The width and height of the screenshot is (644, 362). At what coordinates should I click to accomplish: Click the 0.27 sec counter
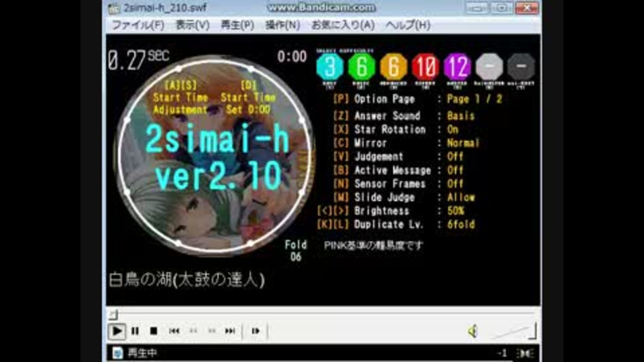coord(138,60)
